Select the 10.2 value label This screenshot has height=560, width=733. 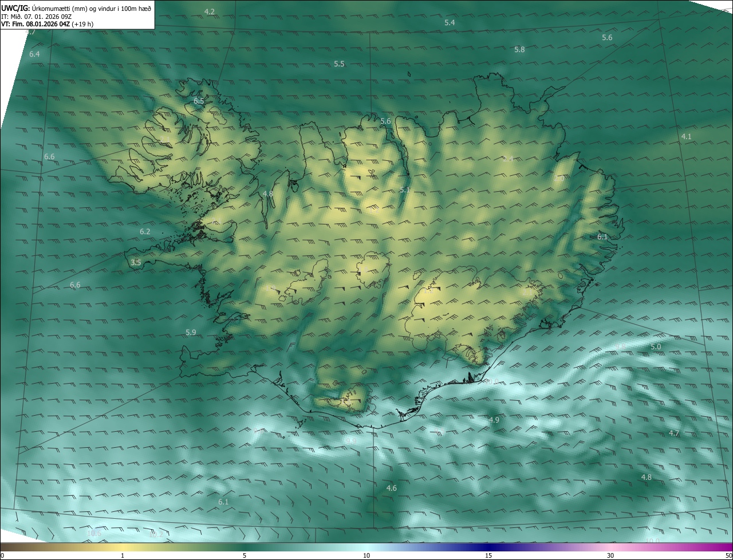click(x=156, y=535)
